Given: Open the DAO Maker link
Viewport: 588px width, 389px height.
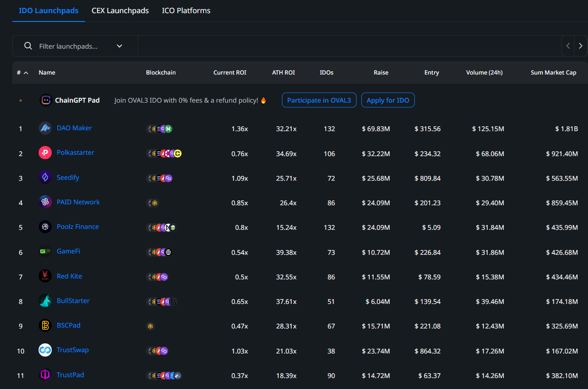Looking at the screenshot, I should (x=74, y=128).
